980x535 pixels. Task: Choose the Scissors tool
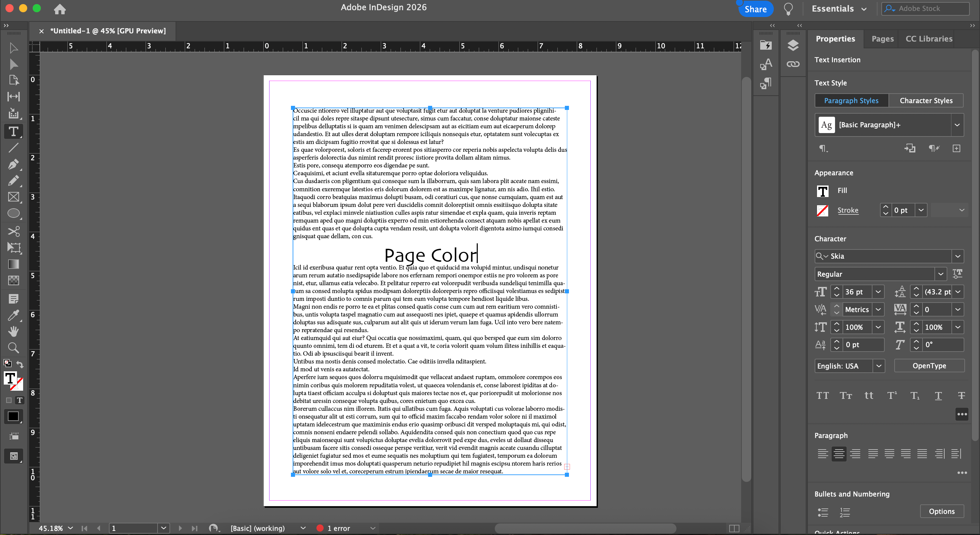pos(13,231)
